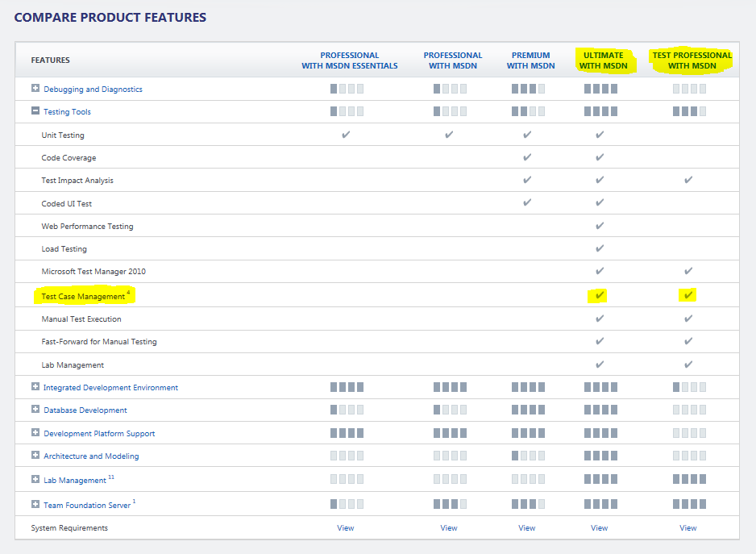Click Lab Management sub-row checkmark under Test Professional
Screen dimensions: 756x554
point(688,364)
